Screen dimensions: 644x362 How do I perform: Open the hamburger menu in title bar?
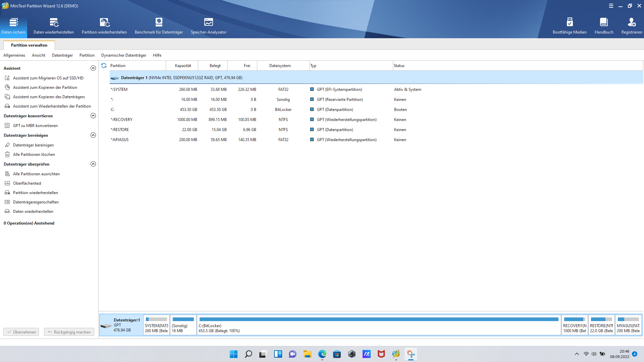[611, 6]
